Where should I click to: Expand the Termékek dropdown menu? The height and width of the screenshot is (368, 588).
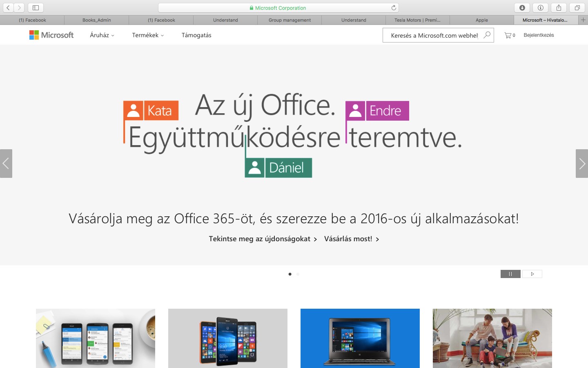(148, 35)
